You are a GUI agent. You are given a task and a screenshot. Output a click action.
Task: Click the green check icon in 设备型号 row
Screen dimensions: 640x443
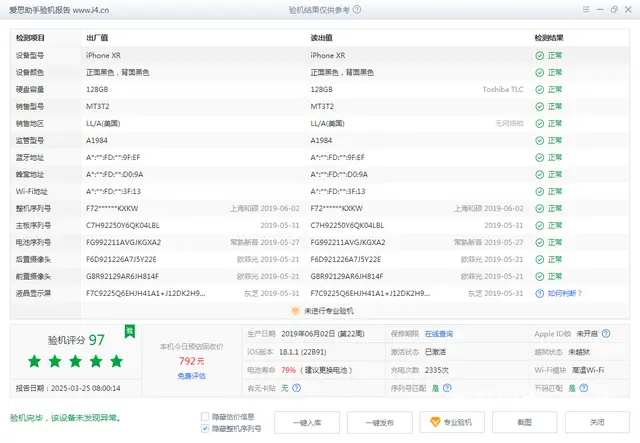pos(539,56)
